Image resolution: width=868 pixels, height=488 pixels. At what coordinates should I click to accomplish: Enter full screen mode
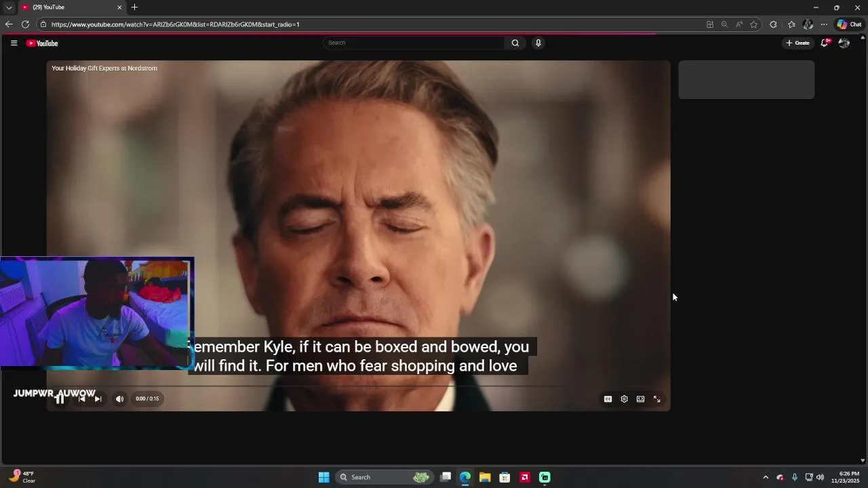656,399
